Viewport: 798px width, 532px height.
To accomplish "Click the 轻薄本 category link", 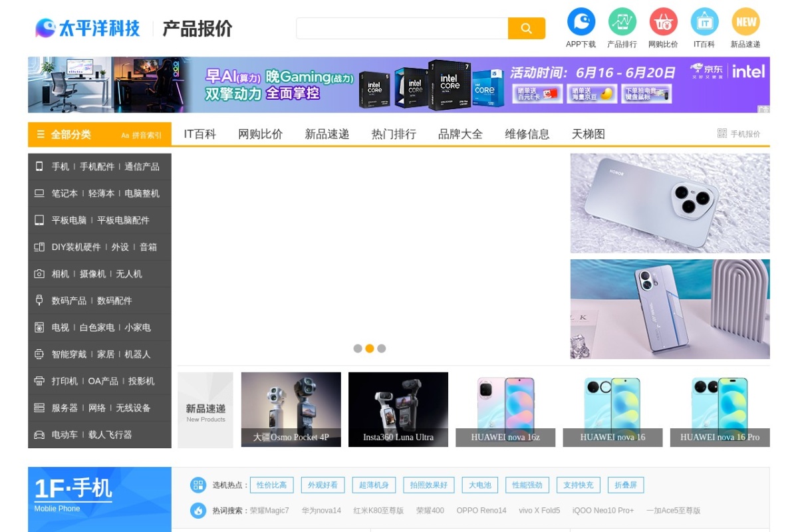I will click(x=101, y=194).
